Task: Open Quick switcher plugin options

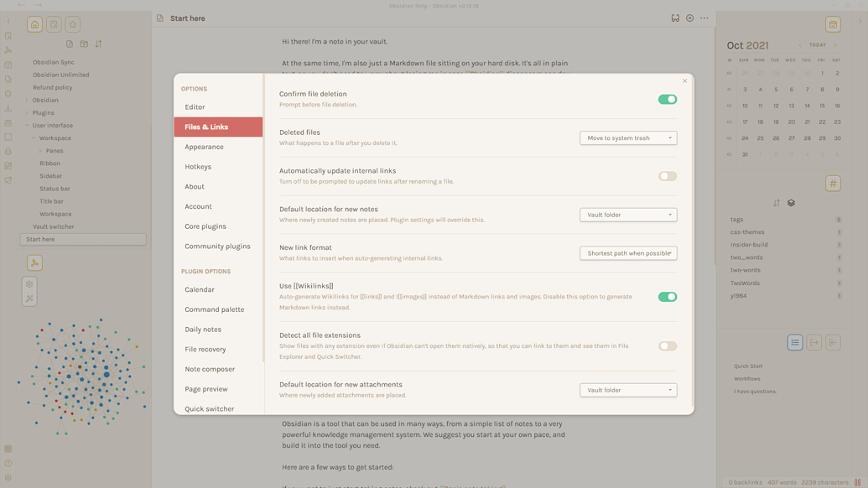Action: click(218, 408)
